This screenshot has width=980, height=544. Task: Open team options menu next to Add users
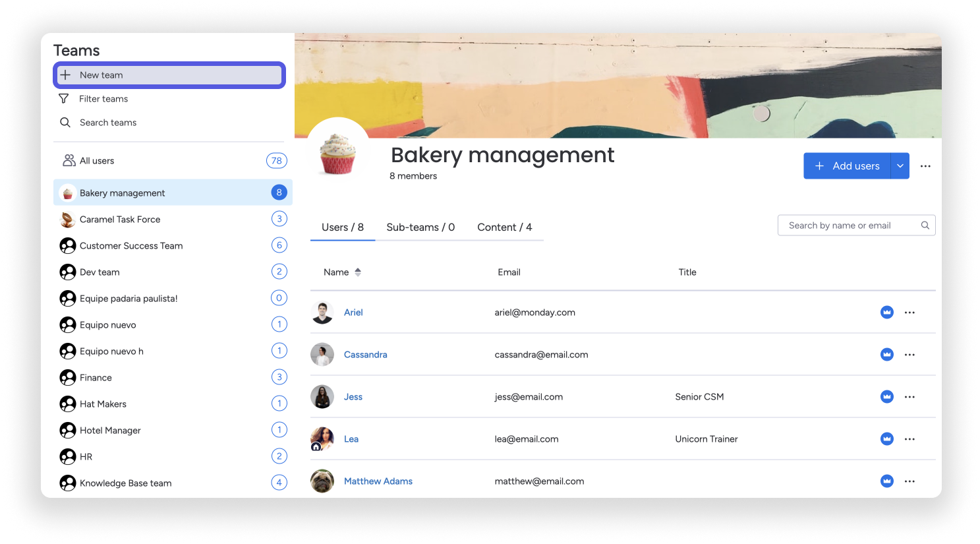point(925,166)
